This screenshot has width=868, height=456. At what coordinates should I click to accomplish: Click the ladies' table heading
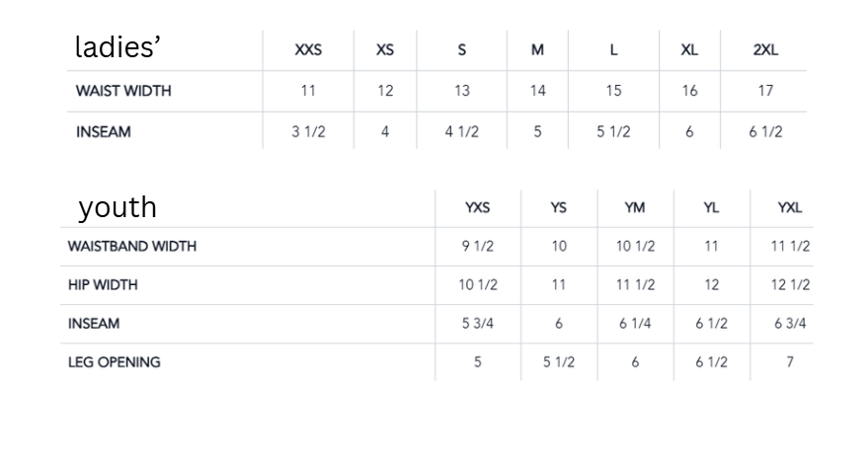point(118,46)
